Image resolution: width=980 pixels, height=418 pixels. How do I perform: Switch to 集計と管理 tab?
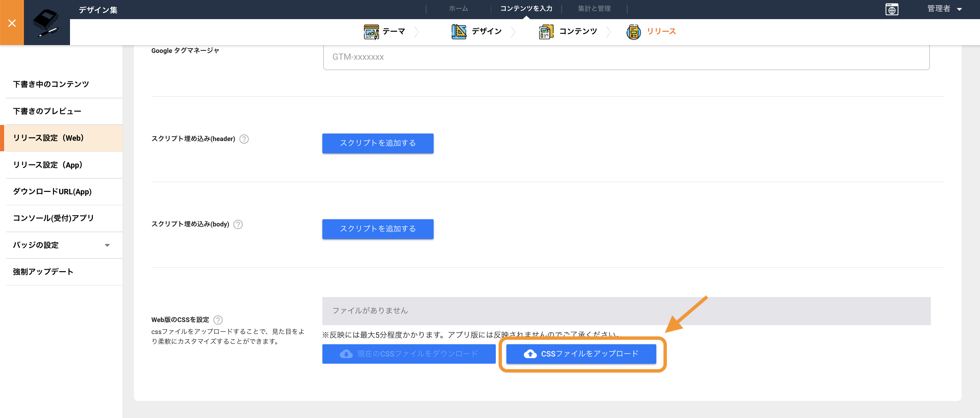(594, 9)
